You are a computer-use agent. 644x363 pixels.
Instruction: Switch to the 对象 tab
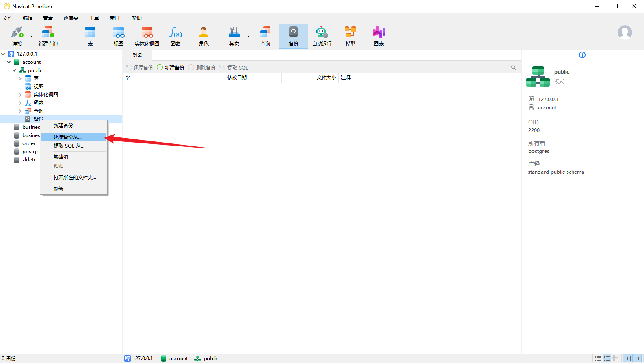coord(138,55)
